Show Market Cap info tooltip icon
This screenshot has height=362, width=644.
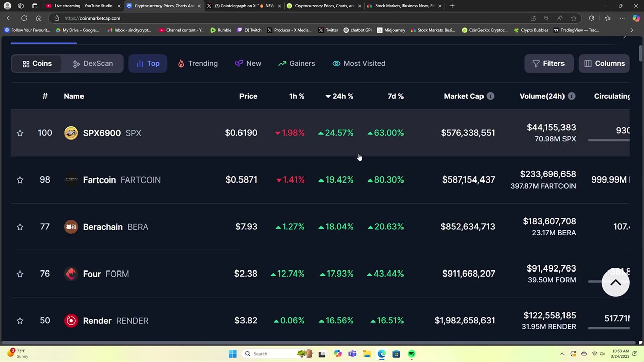click(490, 96)
